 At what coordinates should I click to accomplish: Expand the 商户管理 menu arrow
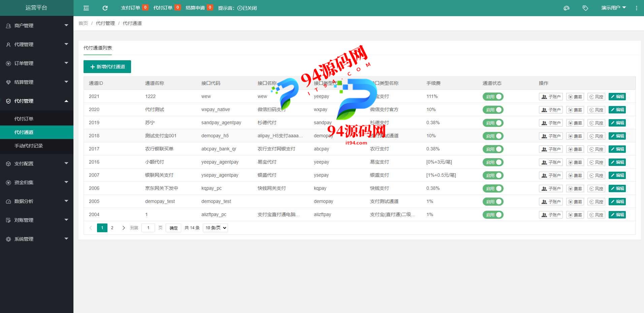[x=66, y=25]
